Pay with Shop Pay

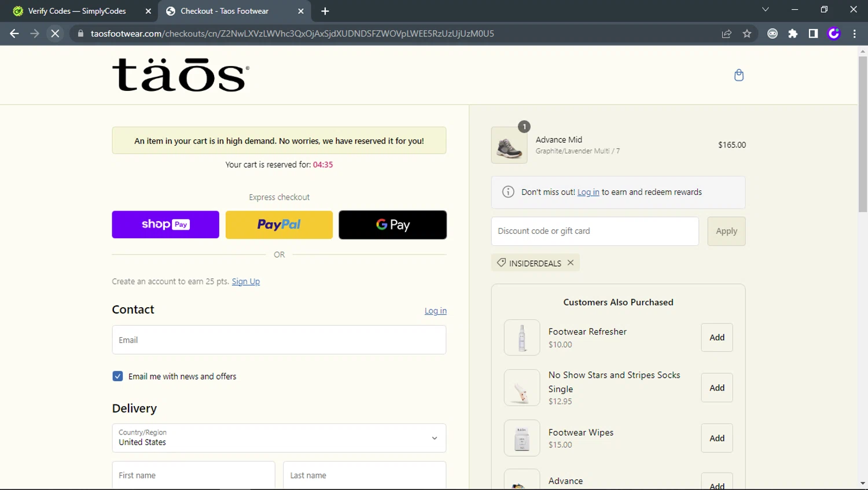coord(165,224)
